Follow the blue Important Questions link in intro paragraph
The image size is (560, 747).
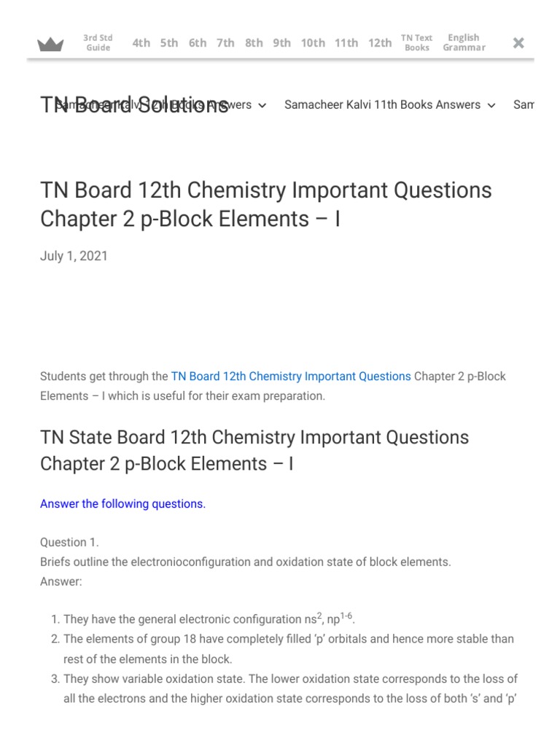pyautogui.click(x=291, y=376)
